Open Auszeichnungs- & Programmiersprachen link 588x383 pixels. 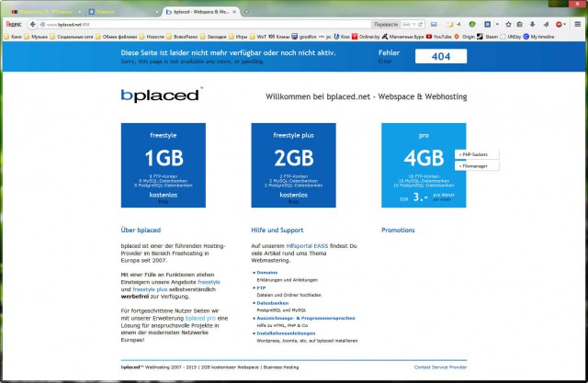[x=306, y=318]
